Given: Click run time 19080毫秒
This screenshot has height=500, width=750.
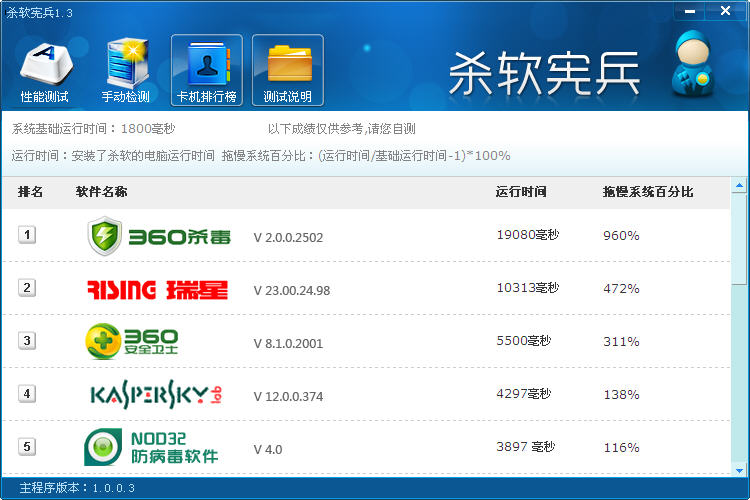Looking at the screenshot, I should pos(528,234).
